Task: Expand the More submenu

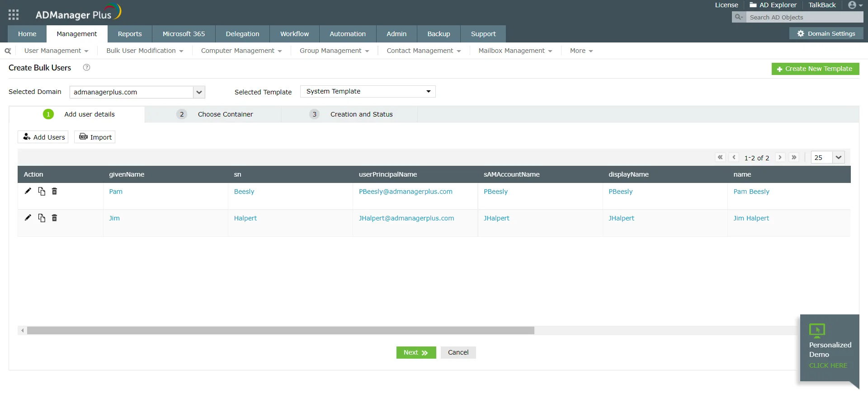Action: [x=581, y=51]
